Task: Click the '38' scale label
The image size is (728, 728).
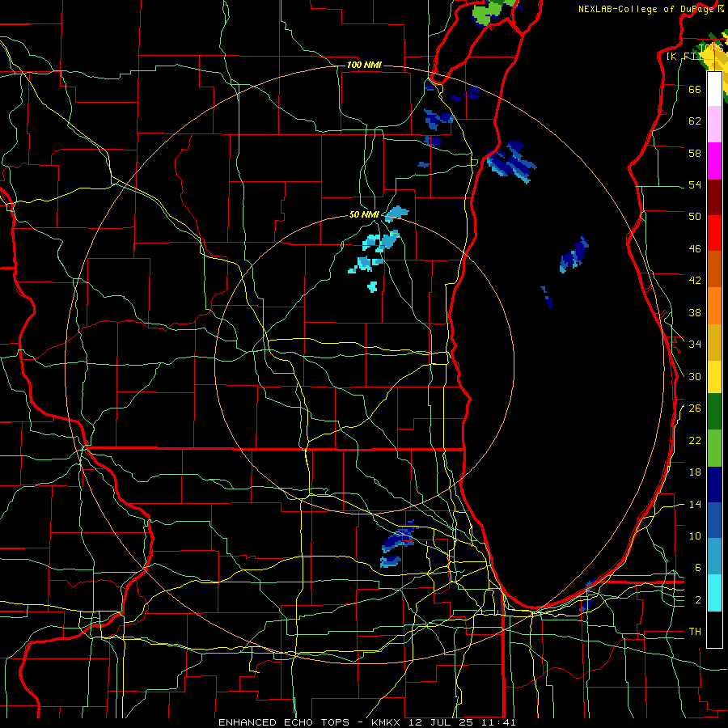Action: pos(695,312)
